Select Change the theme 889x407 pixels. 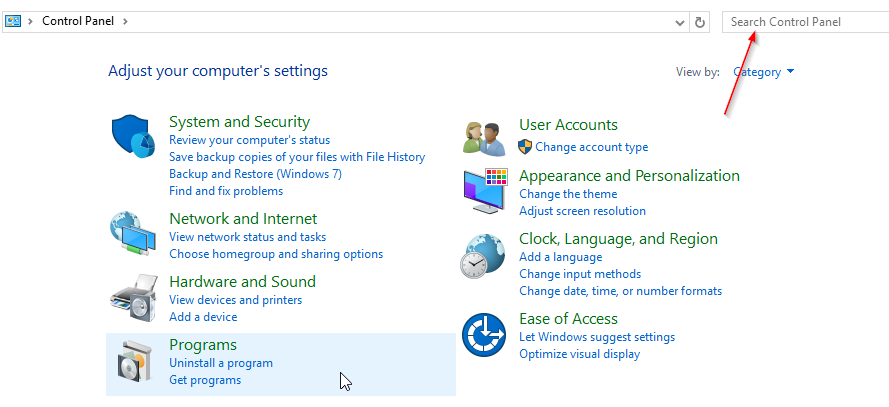click(568, 194)
